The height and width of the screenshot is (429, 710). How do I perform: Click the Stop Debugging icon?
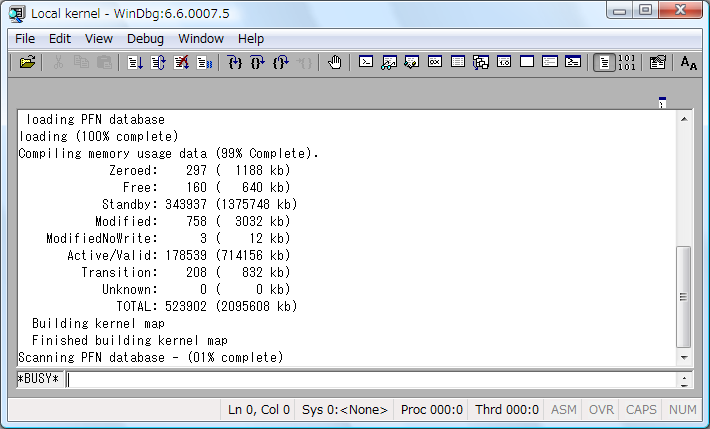tap(181, 62)
